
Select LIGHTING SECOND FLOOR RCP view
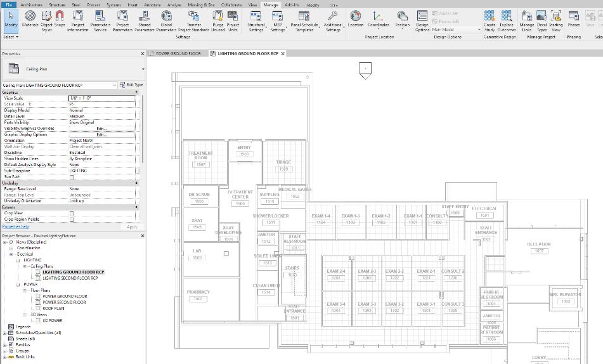70,278
